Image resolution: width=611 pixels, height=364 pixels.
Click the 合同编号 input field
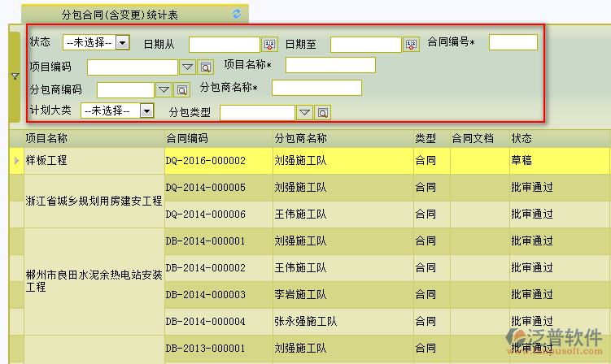pyautogui.click(x=513, y=42)
